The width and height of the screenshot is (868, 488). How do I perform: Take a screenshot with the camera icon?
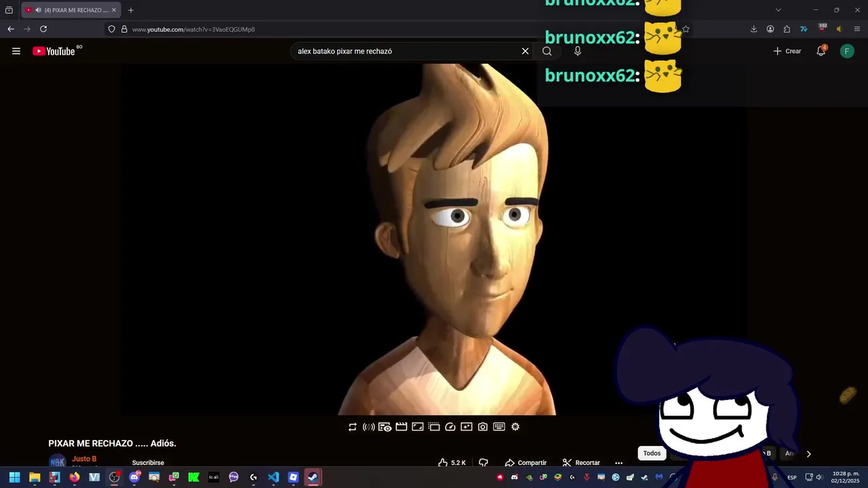pos(483,427)
